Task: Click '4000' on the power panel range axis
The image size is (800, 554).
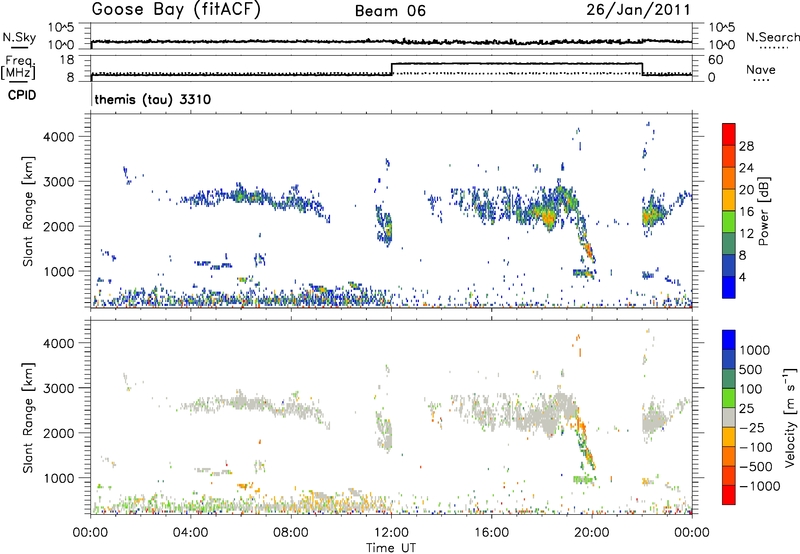Action: [59, 137]
